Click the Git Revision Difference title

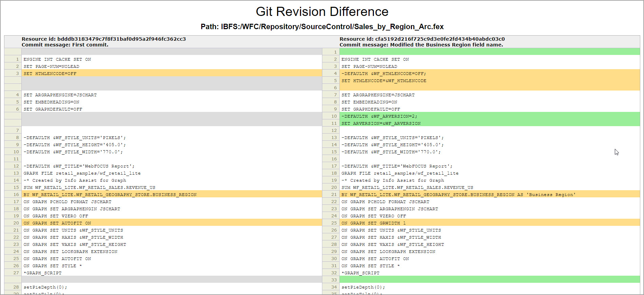tap(322, 12)
